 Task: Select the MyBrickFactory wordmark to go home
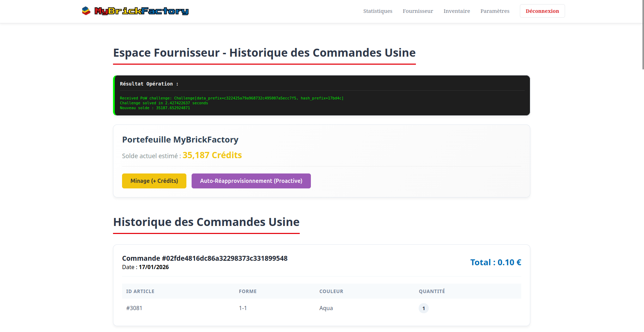tap(142, 11)
